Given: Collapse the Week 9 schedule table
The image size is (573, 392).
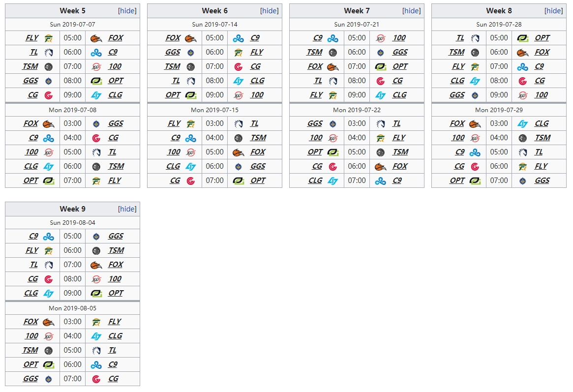Looking at the screenshot, I should pyautogui.click(x=127, y=209).
